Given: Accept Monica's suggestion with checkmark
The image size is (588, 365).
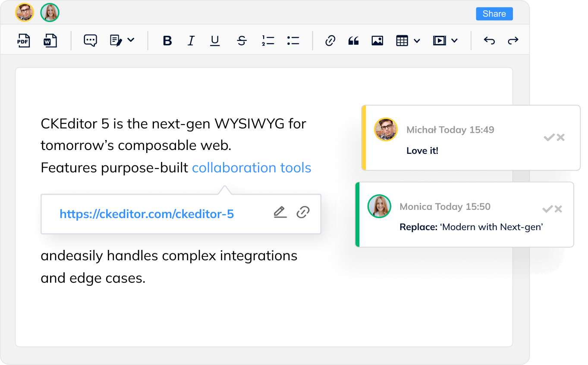Looking at the screenshot, I should click(x=547, y=209).
